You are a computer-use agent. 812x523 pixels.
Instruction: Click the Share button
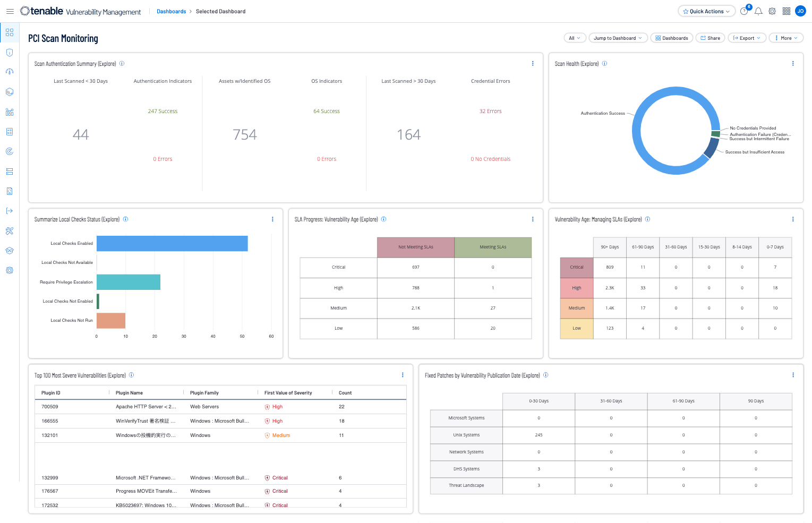click(710, 38)
